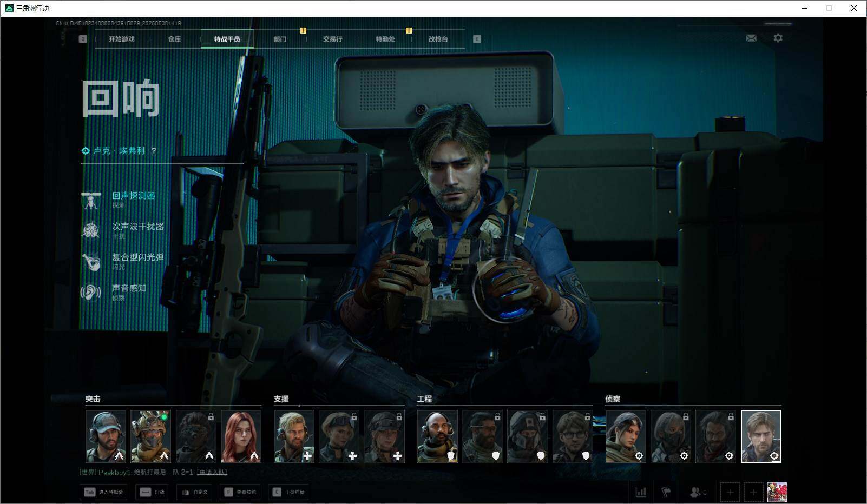Select locked masked female recon operator
Viewport: 867px width, 504px height.
tap(671, 436)
